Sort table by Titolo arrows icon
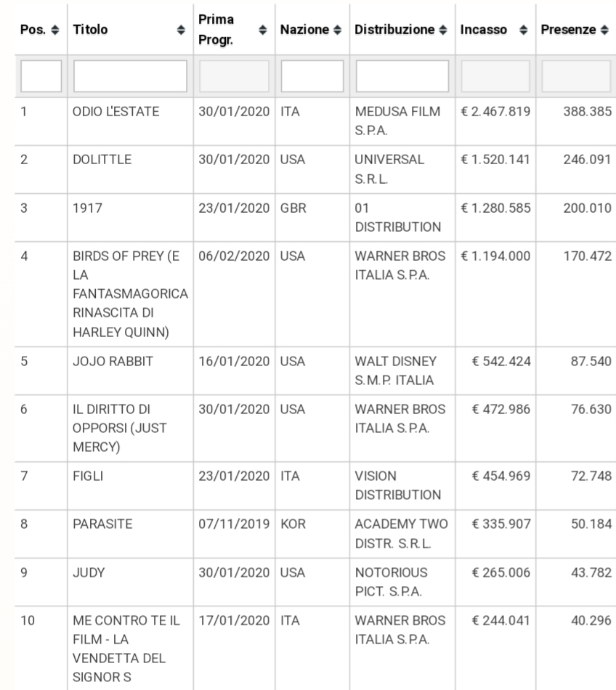The image size is (616, 690). click(x=181, y=32)
